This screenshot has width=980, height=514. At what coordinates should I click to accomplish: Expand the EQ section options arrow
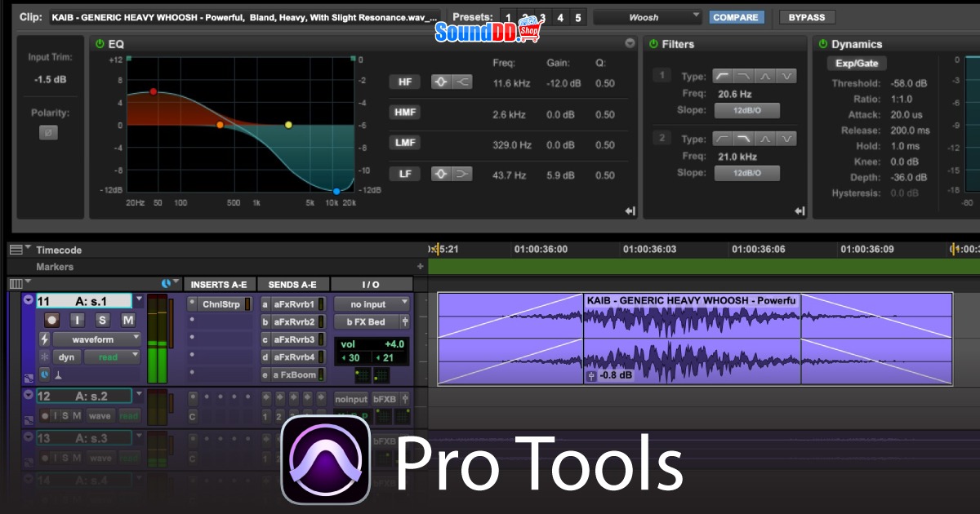(630, 43)
